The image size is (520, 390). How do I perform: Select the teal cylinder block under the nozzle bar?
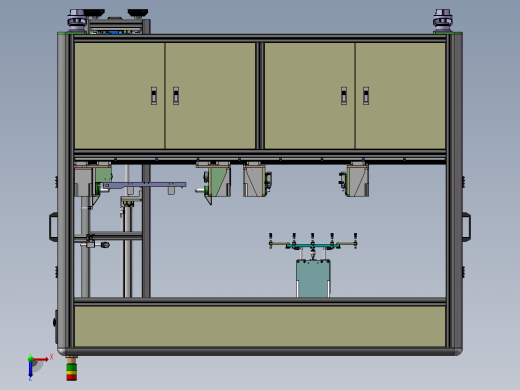(313, 279)
